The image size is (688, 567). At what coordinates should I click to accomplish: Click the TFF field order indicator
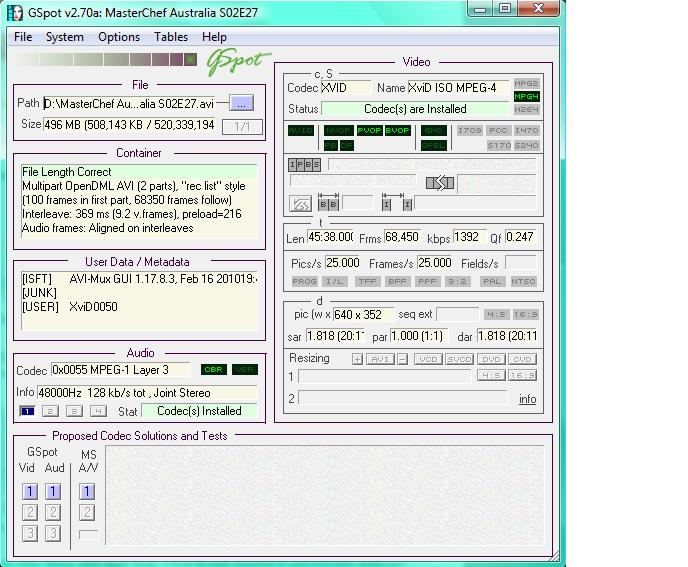pos(367,281)
